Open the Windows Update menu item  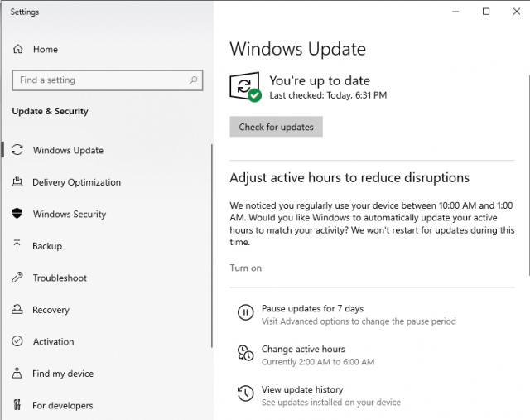point(68,151)
